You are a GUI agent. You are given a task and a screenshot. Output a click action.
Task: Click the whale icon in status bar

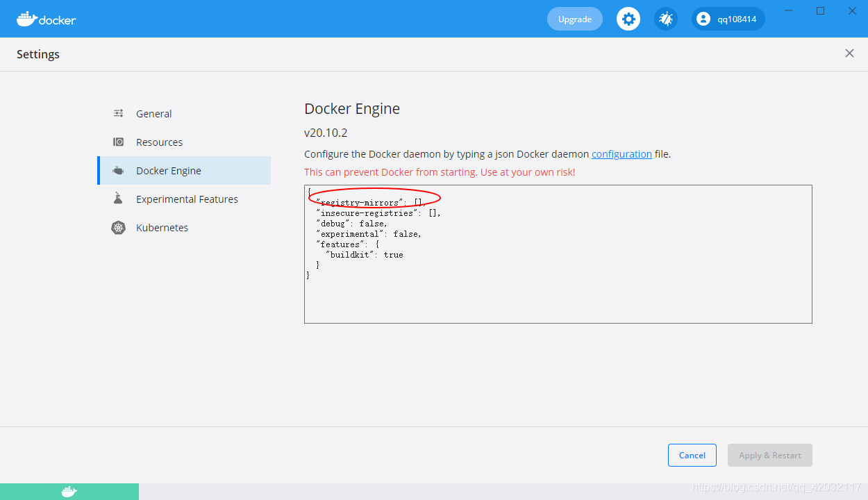point(69,492)
